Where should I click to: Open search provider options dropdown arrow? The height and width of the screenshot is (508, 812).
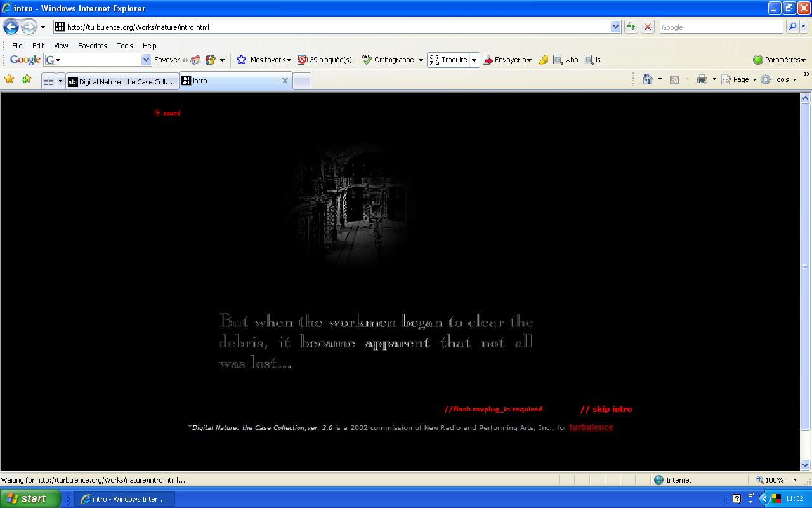(x=804, y=27)
